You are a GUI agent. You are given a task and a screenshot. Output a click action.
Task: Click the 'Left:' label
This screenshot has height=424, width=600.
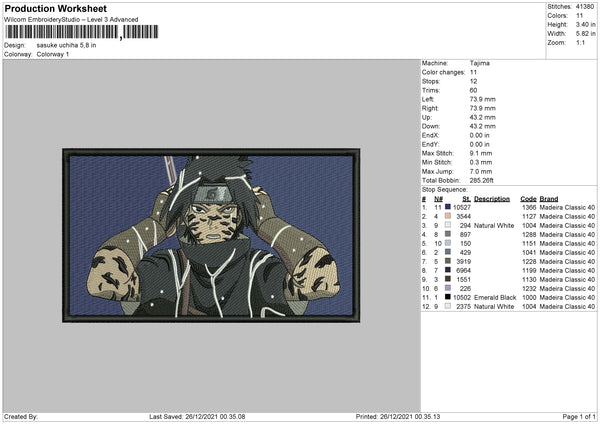pyautogui.click(x=428, y=99)
